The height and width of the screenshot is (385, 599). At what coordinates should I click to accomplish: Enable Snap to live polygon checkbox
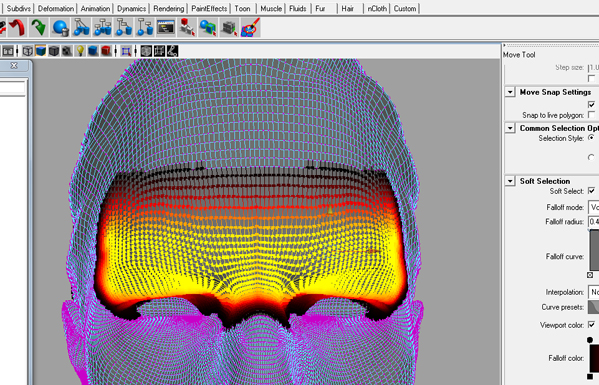coord(591,115)
